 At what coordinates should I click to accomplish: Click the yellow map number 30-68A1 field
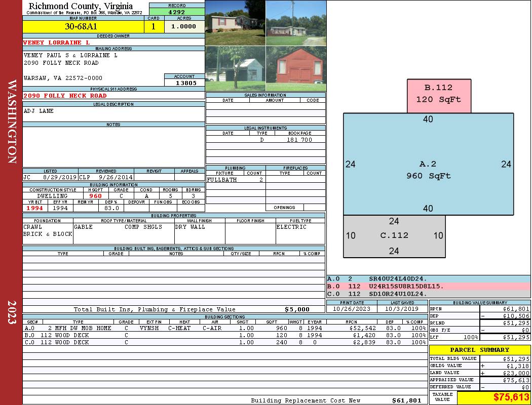tap(83, 26)
